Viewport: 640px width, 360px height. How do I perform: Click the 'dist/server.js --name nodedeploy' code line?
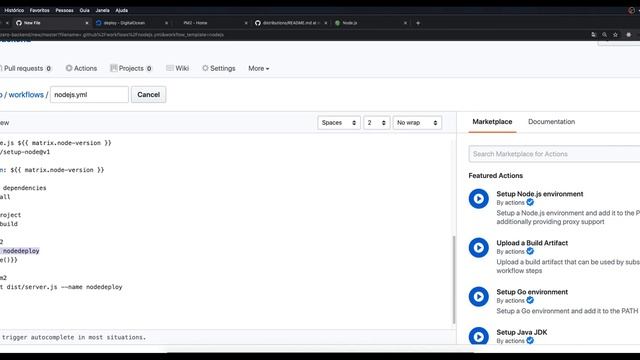click(64, 287)
